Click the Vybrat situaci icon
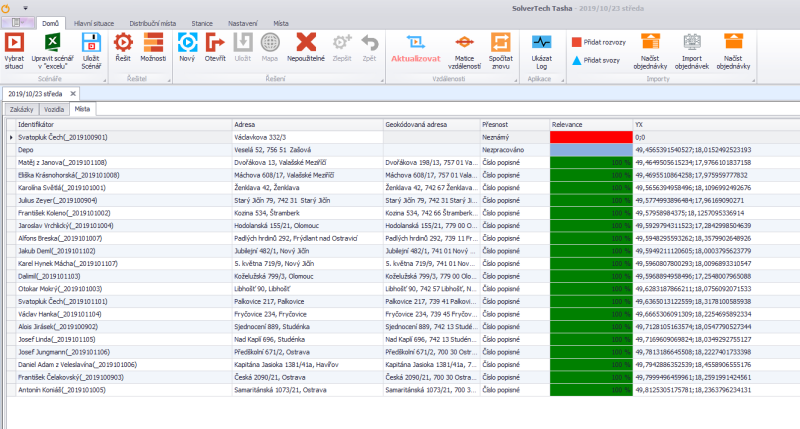 point(14,43)
